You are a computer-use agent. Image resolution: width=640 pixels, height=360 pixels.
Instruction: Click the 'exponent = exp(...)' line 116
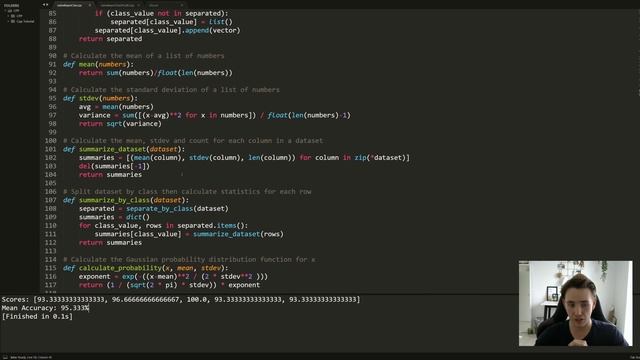tap(173, 276)
